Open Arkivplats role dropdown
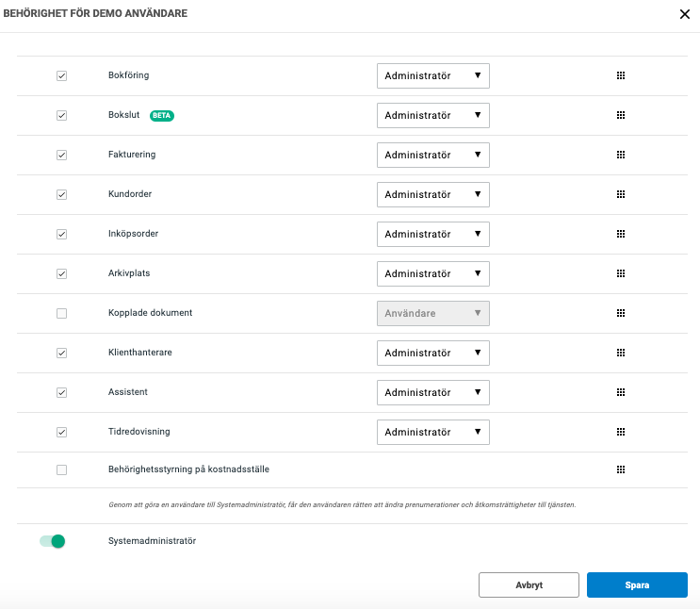 433,273
